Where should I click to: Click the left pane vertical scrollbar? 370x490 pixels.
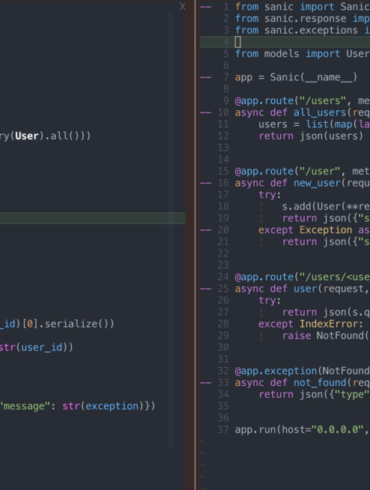click(171, 230)
